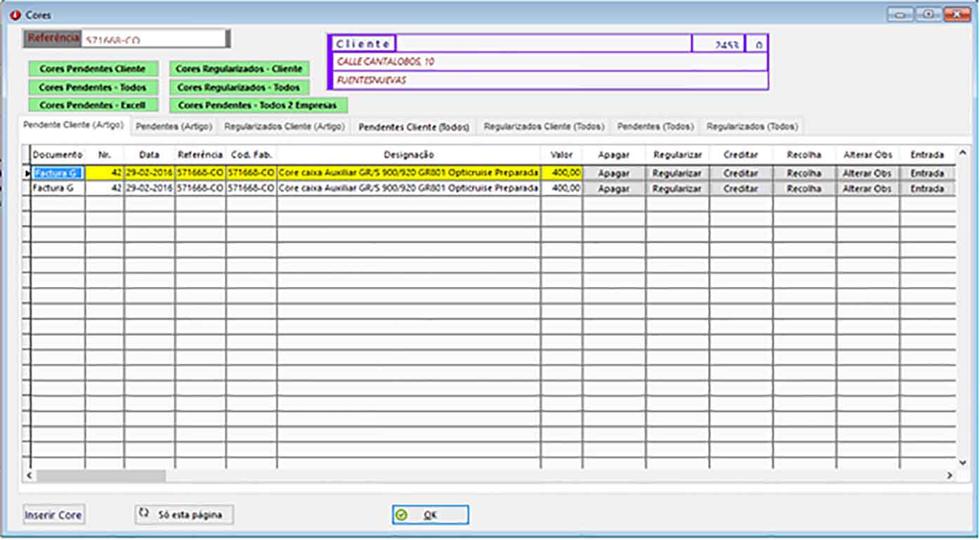Switch to Pendentes (Todos) tab
Viewport: 980px width, 540px height.
655,127
